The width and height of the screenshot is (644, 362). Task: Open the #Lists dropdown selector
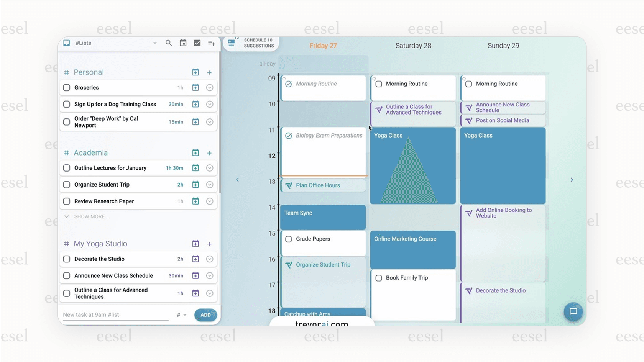(155, 43)
